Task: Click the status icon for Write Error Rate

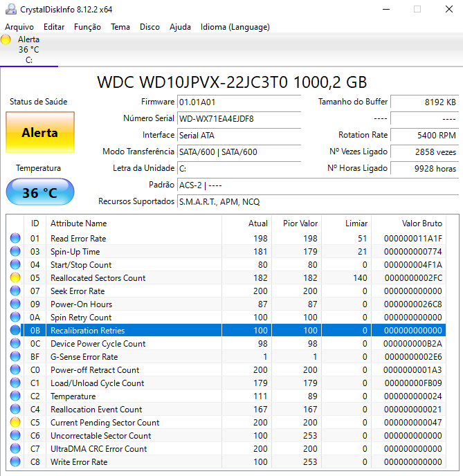Action: tap(15, 462)
